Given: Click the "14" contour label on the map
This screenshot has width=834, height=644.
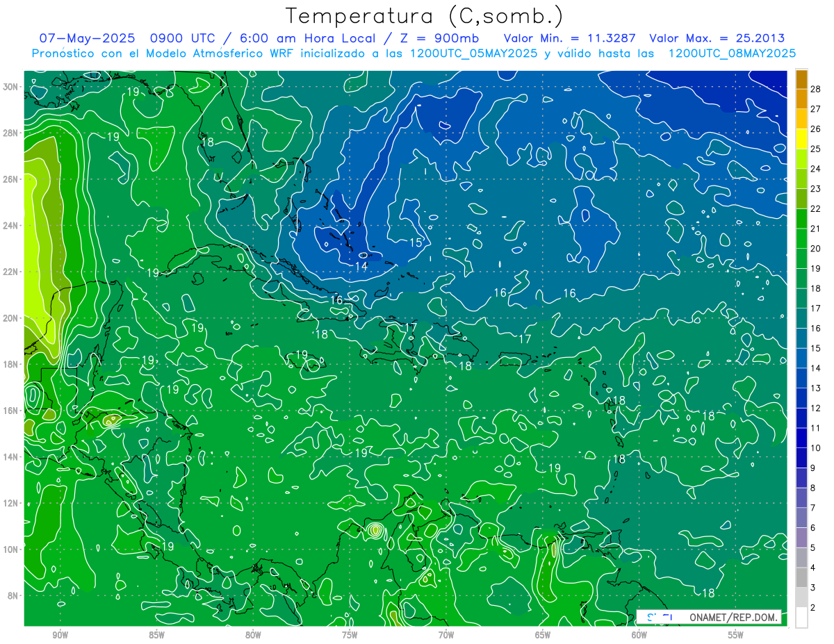Looking at the screenshot, I should (361, 267).
